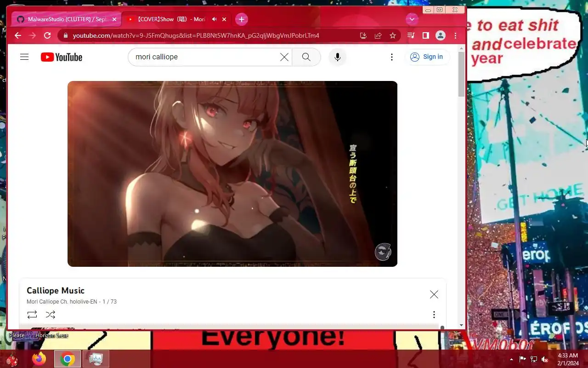Expand the tab search dropdown arrow

click(x=412, y=19)
